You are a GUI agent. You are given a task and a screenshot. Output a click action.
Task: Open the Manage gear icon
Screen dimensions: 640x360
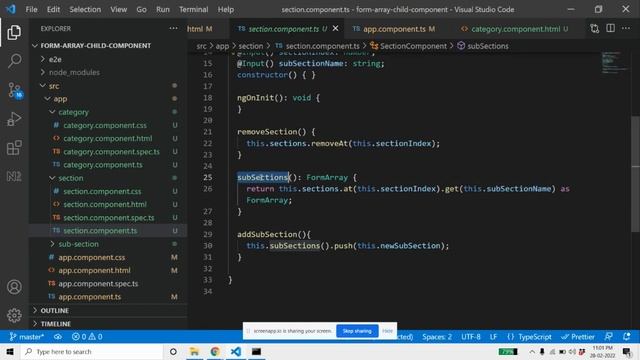[14, 315]
